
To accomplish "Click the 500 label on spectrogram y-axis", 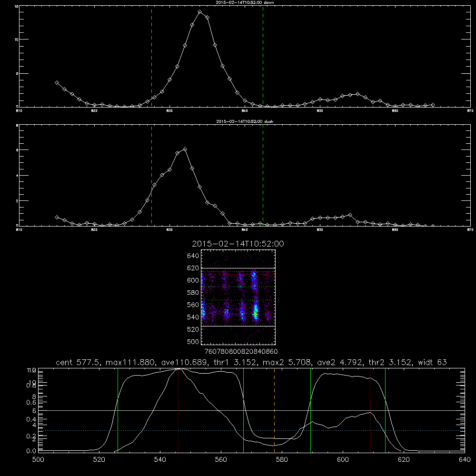I will (x=193, y=341).
